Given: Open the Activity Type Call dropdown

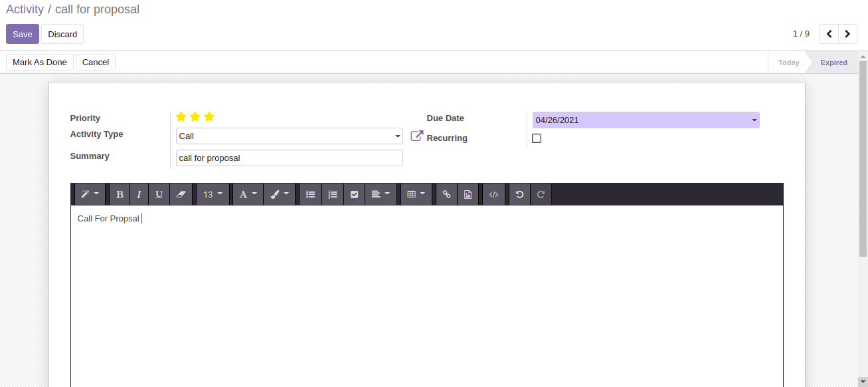Looking at the screenshot, I should coord(289,136).
